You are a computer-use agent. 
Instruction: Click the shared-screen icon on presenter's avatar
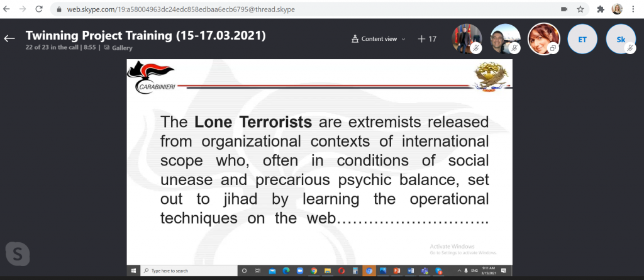(553, 48)
